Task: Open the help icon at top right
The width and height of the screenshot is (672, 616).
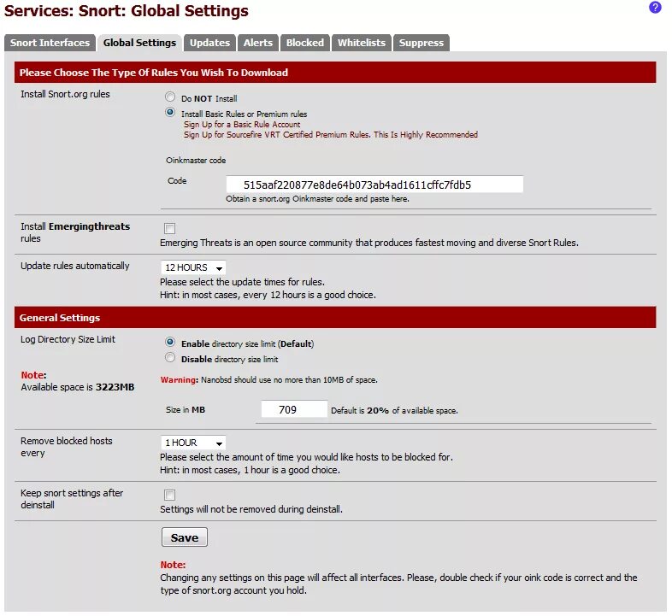Action: [654, 8]
